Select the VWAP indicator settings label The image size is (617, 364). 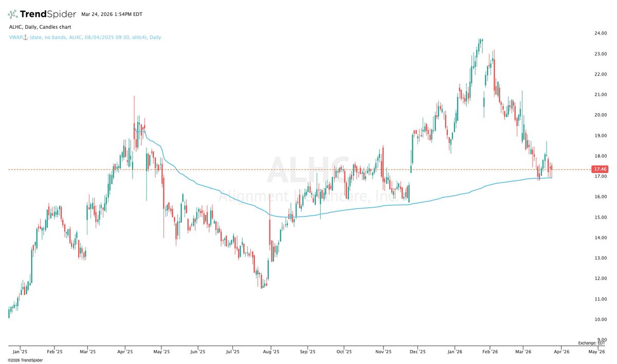click(x=85, y=37)
